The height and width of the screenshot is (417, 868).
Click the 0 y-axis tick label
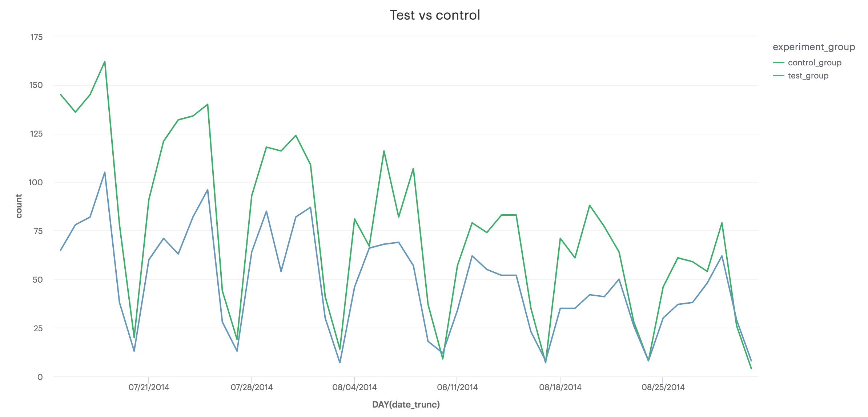click(40, 377)
